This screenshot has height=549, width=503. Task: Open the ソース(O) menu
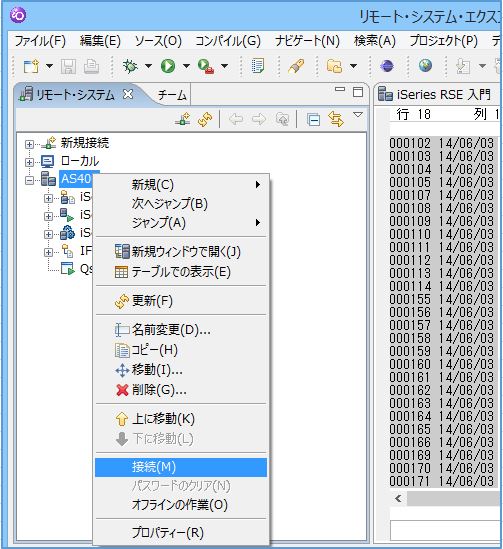coord(158,41)
